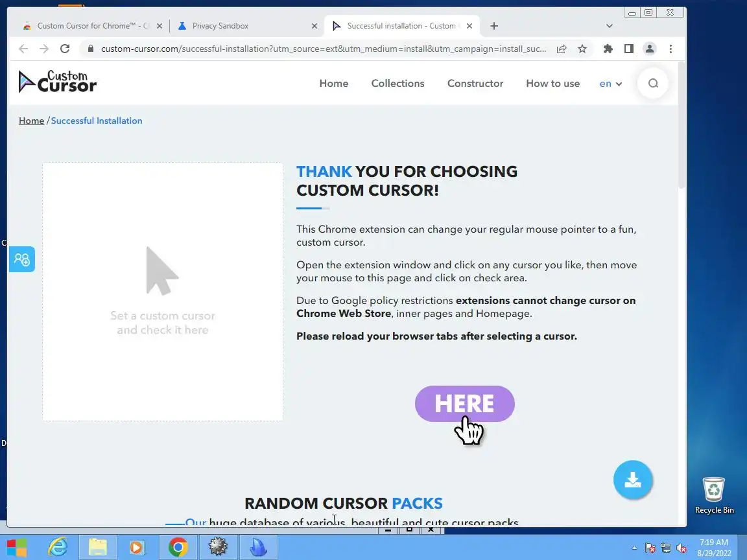The height and width of the screenshot is (560, 747).
Task: Click the browser back arrow
Action: (x=23, y=49)
